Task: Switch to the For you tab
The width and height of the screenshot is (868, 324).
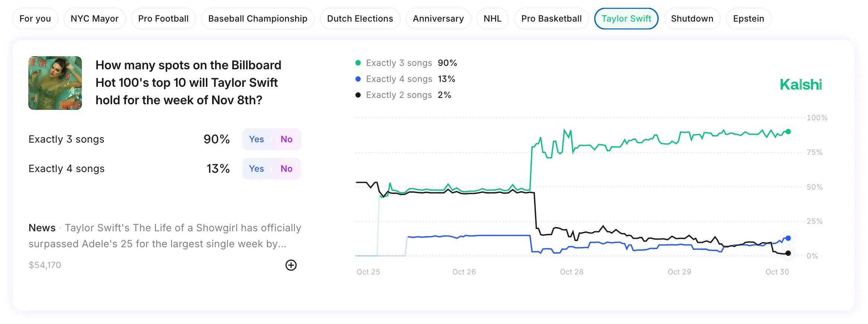Action: pos(35,18)
